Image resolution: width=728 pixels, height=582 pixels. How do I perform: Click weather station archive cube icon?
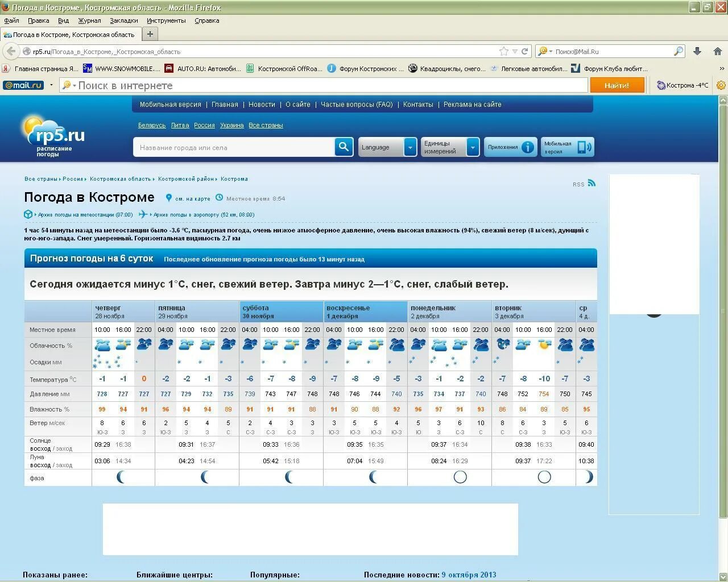28,214
